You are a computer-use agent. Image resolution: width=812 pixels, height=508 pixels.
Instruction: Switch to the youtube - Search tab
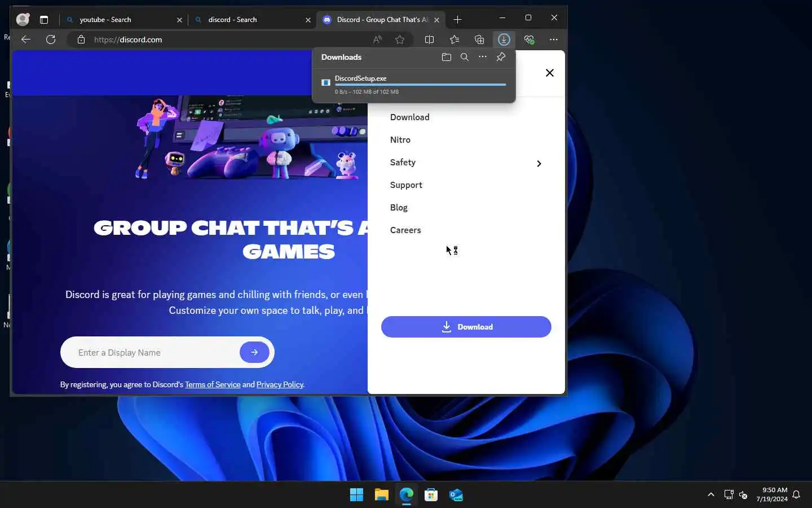point(124,20)
